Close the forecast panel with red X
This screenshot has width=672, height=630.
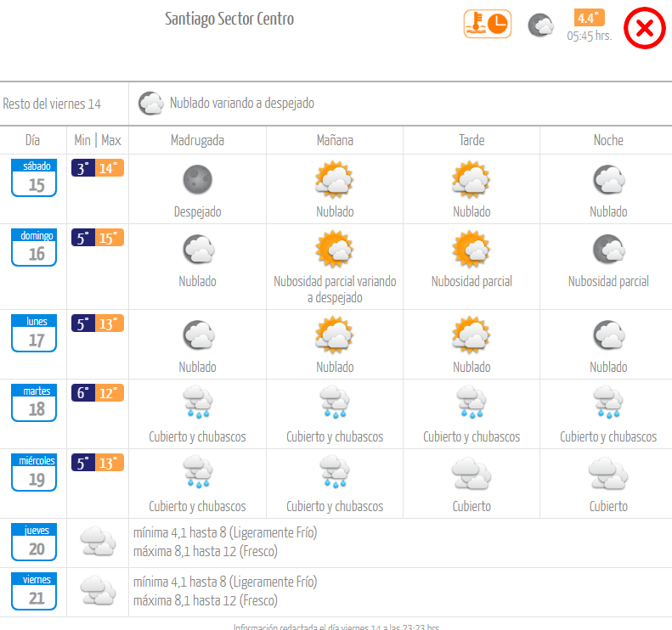point(644,28)
